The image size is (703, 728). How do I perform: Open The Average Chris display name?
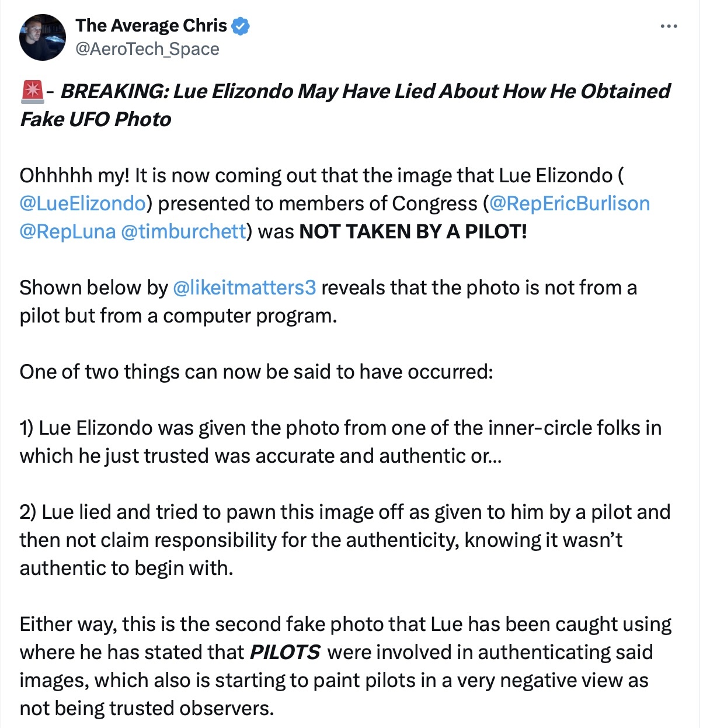(151, 26)
